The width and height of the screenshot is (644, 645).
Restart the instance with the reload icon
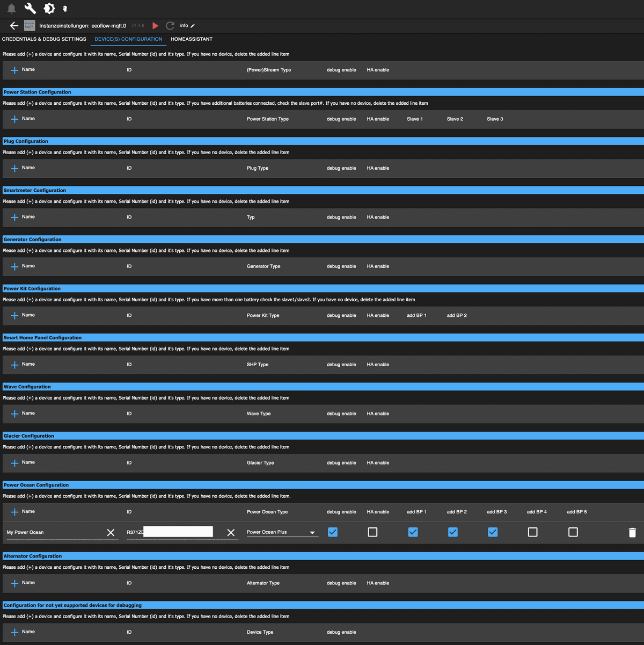click(x=170, y=26)
